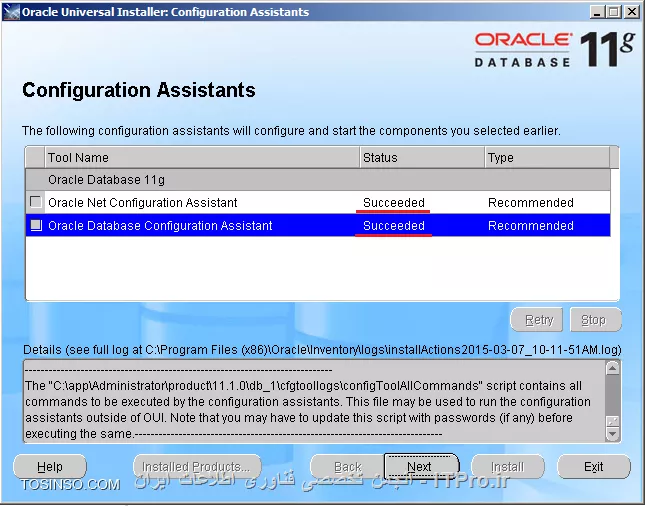Open Help for the installer
The height and width of the screenshot is (506, 645).
click(x=50, y=467)
